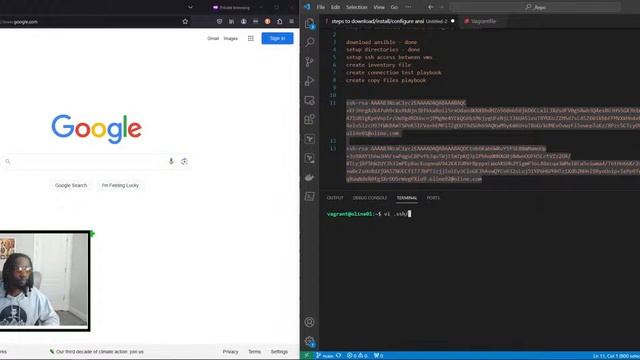Open Selection menu in VS Code
The width and height of the screenshot is (640, 360).
[x=357, y=7]
